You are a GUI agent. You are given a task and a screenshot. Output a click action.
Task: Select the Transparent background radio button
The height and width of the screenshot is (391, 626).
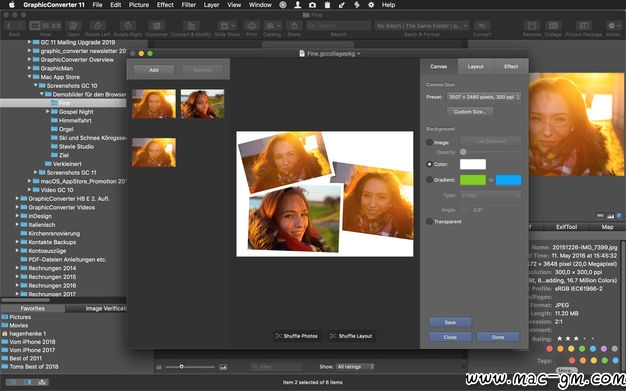pyautogui.click(x=430, y=222)
